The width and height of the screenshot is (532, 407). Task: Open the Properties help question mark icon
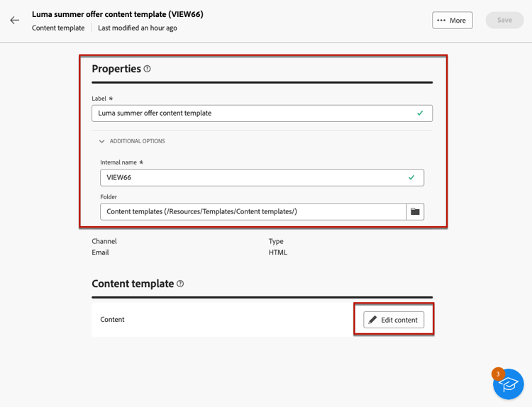tap(147, 69)
